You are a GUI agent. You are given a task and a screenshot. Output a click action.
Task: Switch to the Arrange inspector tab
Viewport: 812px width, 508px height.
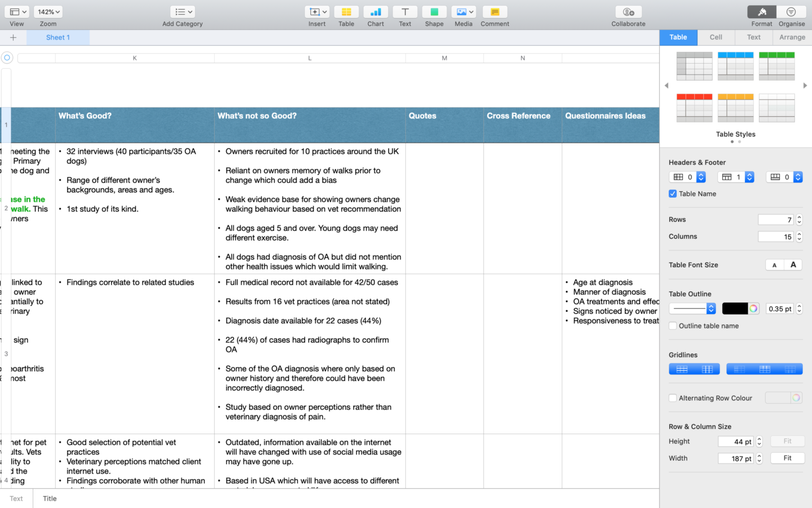(x=792, y=37)
